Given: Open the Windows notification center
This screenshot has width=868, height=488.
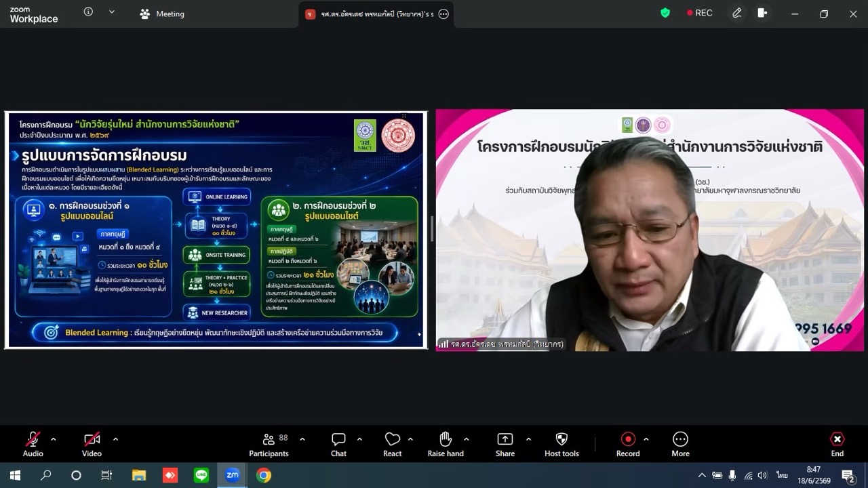Looking at the screenshot, I should 848,475.
